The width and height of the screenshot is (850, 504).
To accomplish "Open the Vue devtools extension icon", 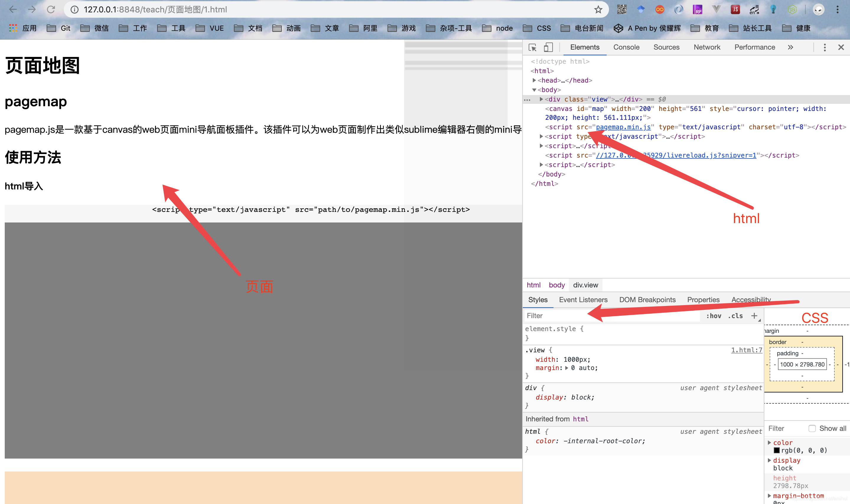I will 716,9.
